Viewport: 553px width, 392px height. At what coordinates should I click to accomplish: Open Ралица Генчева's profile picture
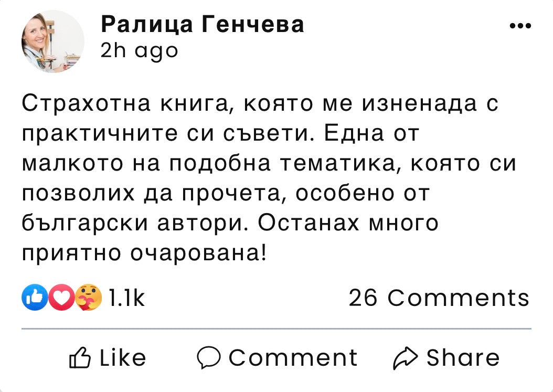click(52, 41)
